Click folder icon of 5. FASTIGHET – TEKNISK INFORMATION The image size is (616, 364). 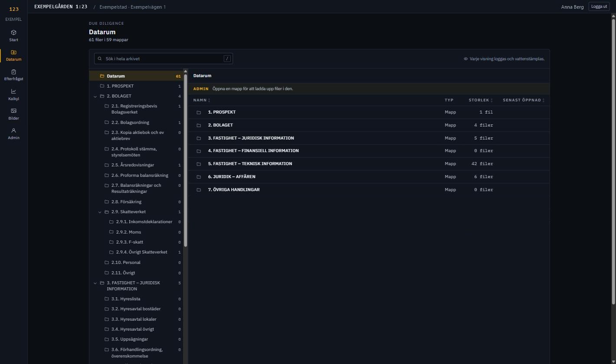click(x=199, y=164)
